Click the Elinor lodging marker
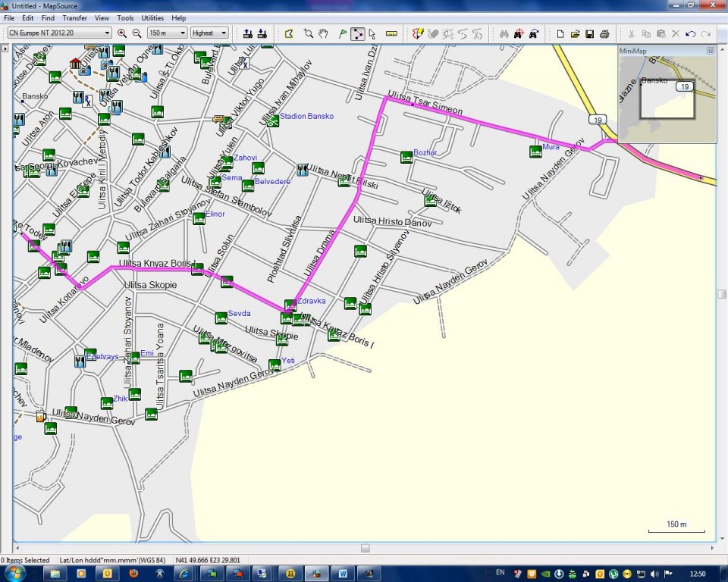Screen dimensions: 728x582 (x=199, y=218)
